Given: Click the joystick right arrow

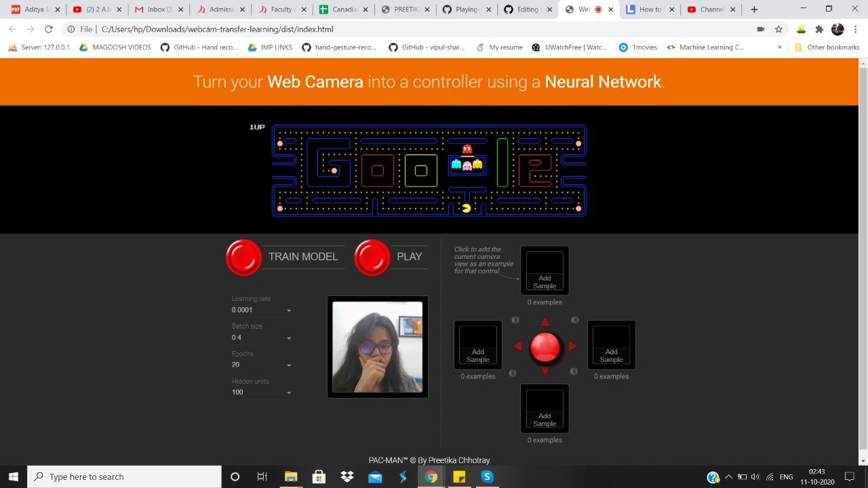Looking at the screenshot, I should [572, 346].
